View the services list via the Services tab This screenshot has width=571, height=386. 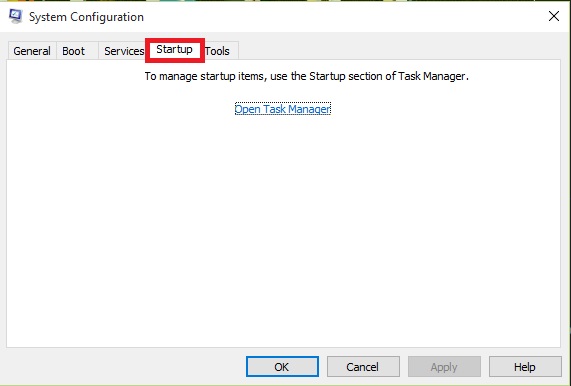pyautogui.click(x=124, y=51)
